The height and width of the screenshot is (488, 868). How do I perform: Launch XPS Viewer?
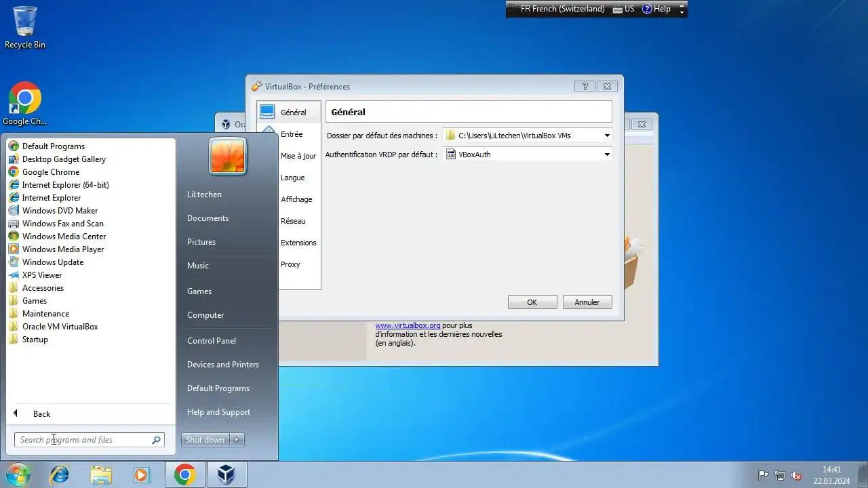pyautogui.click(x=42, y=275)
